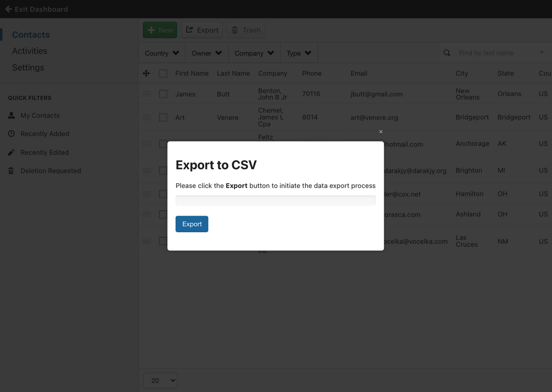
Task: Select My Contacts quick filter
Action: (40, 116)
